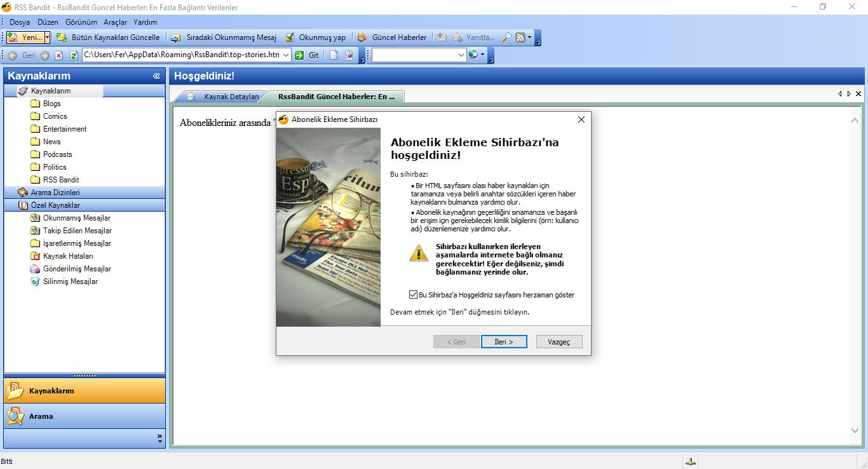868x469 pixels.
Task: Open the web search field dropdown
Action: (x=462, y=55)
